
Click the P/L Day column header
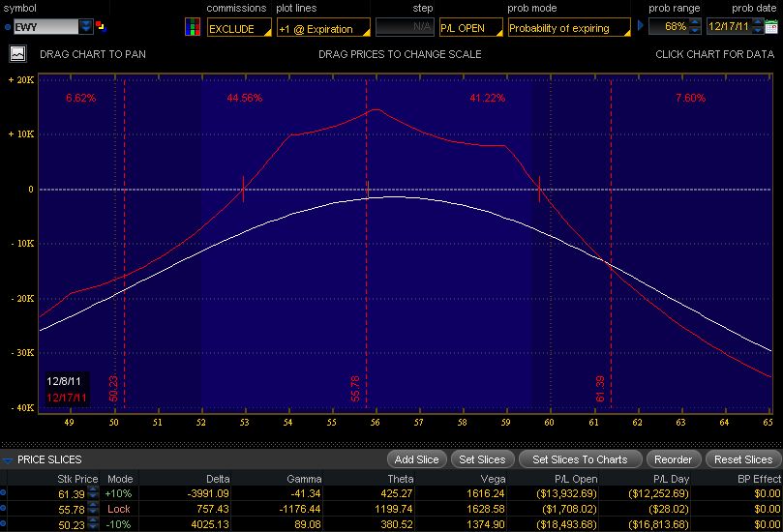click(x=671, y=479)
